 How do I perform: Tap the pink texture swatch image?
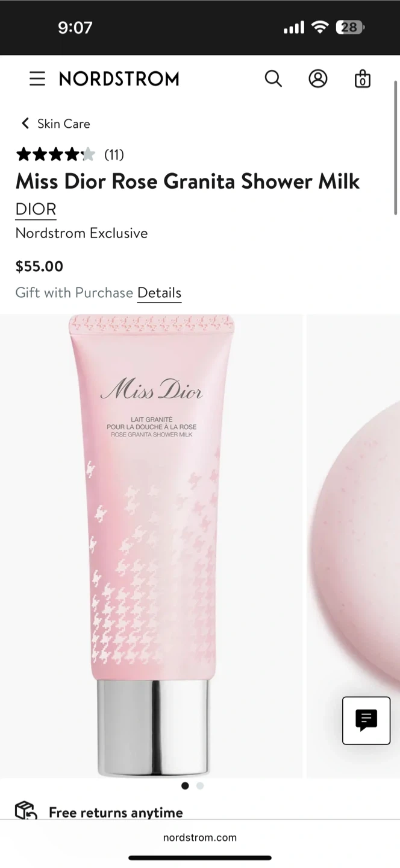(353, 546)
